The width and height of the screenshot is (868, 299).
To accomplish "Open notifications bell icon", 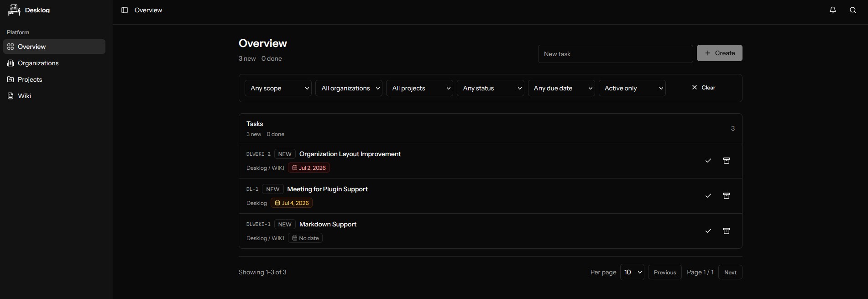I will click(x=833, y=10).
